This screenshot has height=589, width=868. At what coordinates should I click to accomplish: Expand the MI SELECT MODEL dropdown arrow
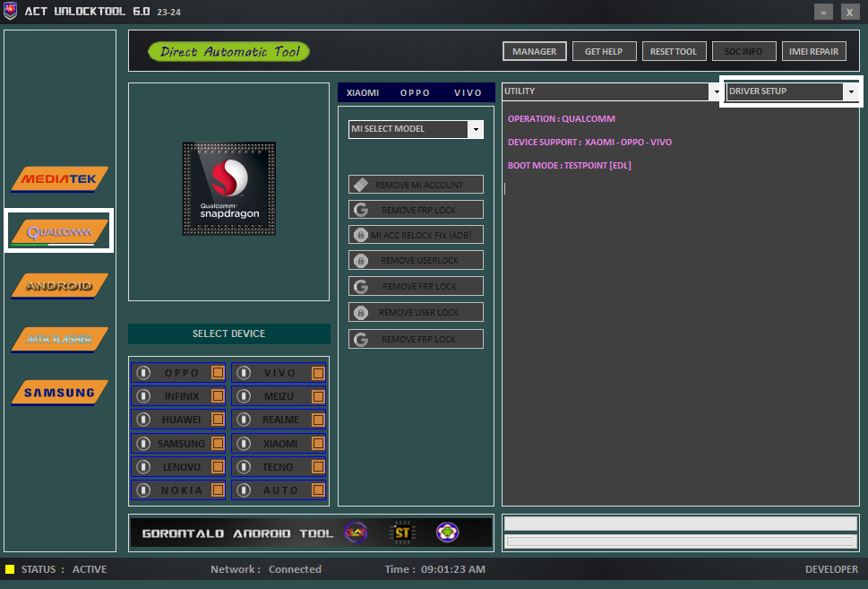tap(476, 129)
